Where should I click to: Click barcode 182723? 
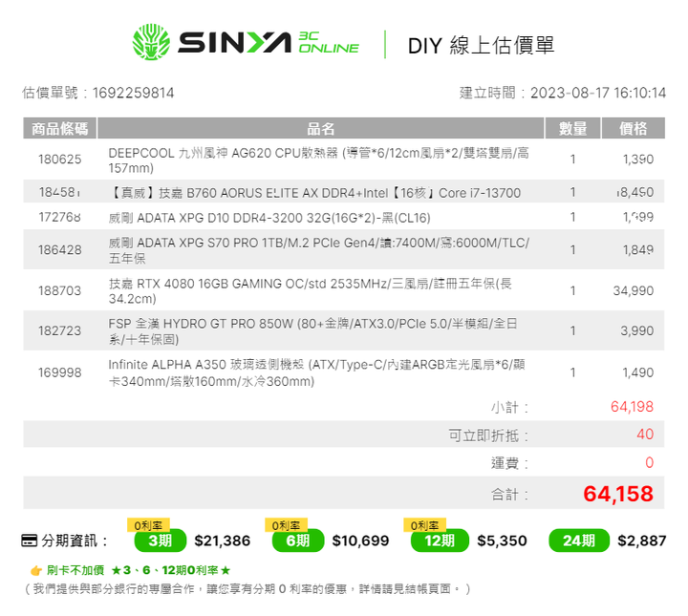click(x=60, y=330)
